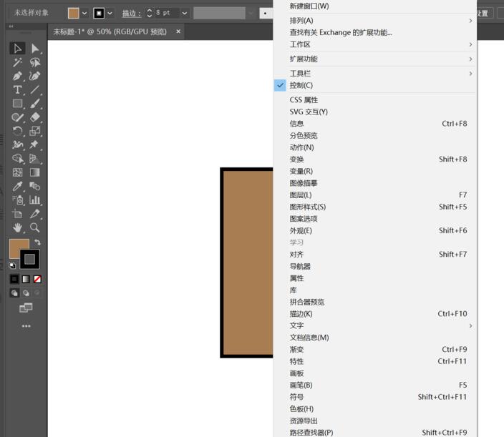Choose the Eyedropper tool
The height and width of the screenshot is (437, 504).
point(18,187)
